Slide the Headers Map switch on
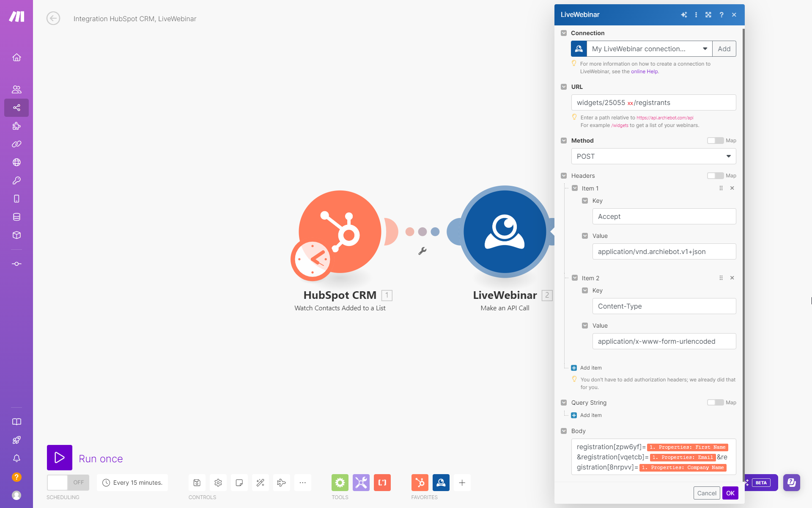Screen dimensions: 812x508 click(x=716, y=175)
